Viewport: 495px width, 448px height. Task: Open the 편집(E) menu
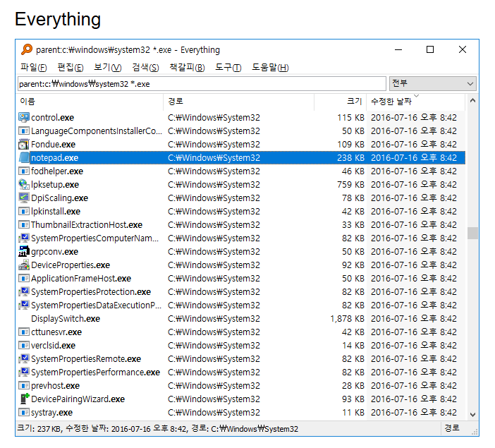point(70,67)
